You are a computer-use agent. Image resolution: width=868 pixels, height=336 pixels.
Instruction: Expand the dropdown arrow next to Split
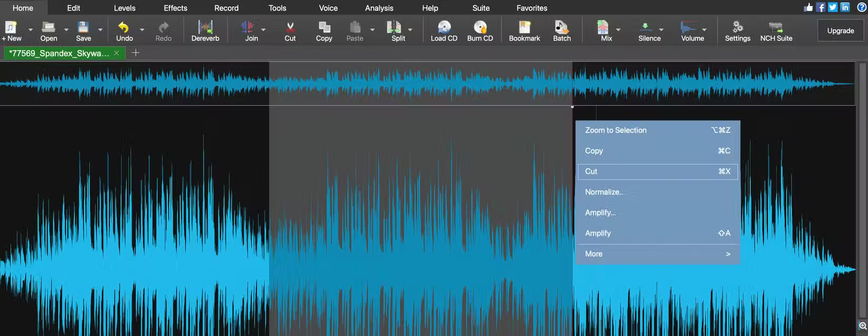[x=410, y=30]
